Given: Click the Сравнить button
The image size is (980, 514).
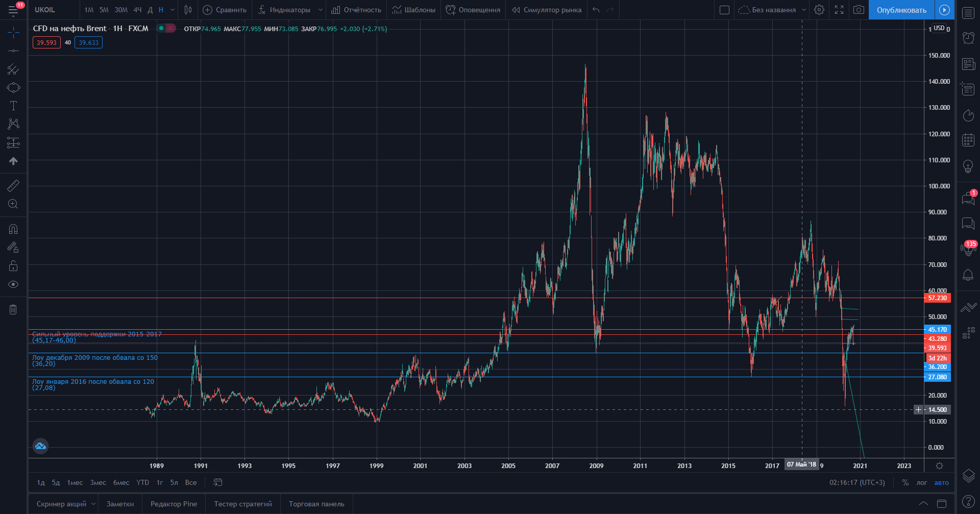Looking at the screenshot, I should coord(225,10).
